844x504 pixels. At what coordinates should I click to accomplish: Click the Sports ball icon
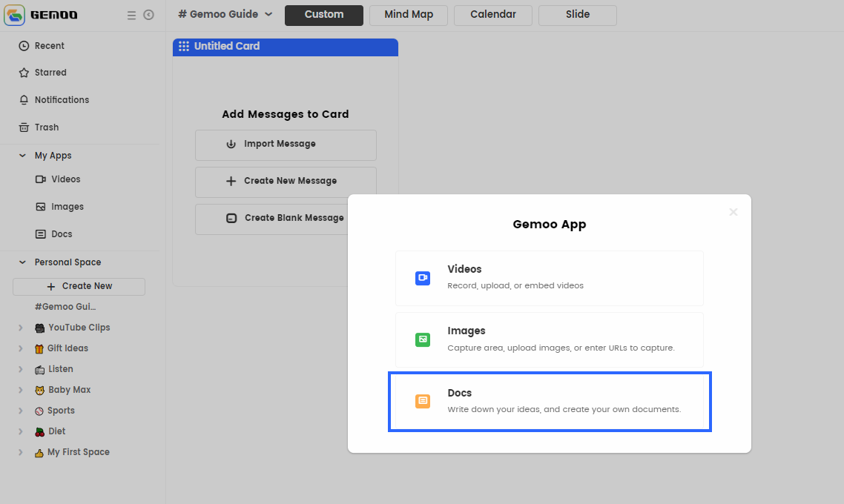[39, 411]
